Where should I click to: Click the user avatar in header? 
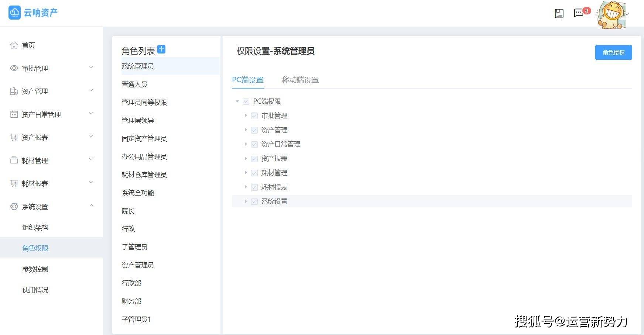[611, 15]
